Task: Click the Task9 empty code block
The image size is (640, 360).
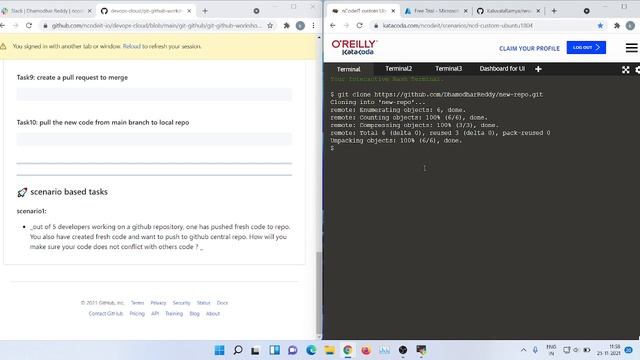Action: click(x=154, y=94)
